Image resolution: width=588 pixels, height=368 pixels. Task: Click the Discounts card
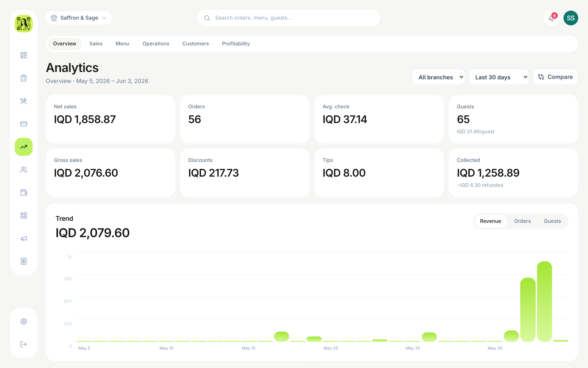tap(245, 173)
